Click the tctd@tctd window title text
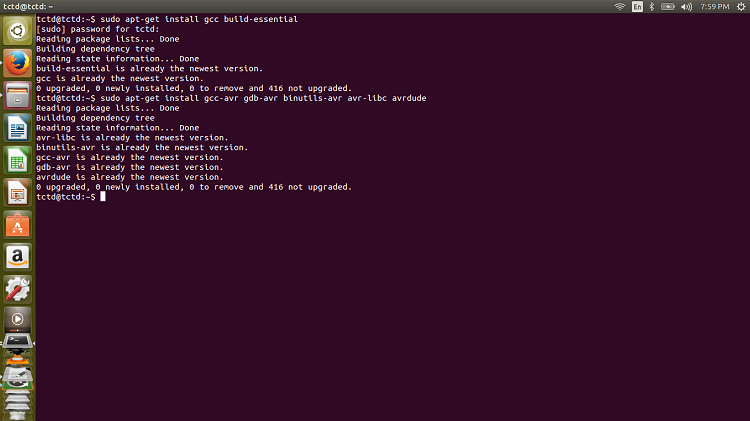 (28, 7)
